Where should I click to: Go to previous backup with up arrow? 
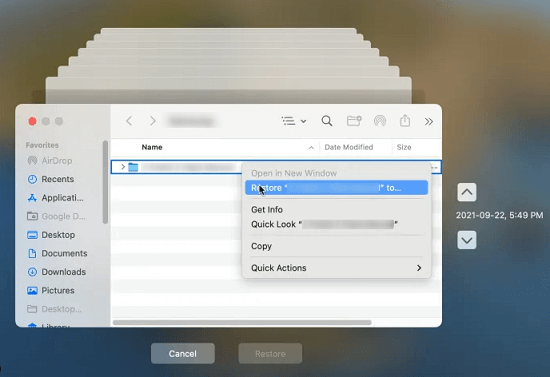[467, 192]
